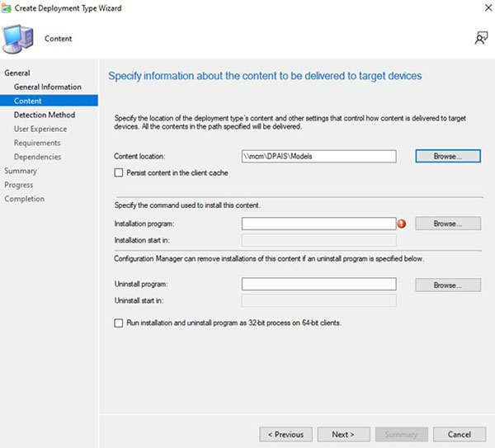Click the Installation program text field
Image resolution: width=495 pixels, height=448 pixels.
tap(318, 224)
